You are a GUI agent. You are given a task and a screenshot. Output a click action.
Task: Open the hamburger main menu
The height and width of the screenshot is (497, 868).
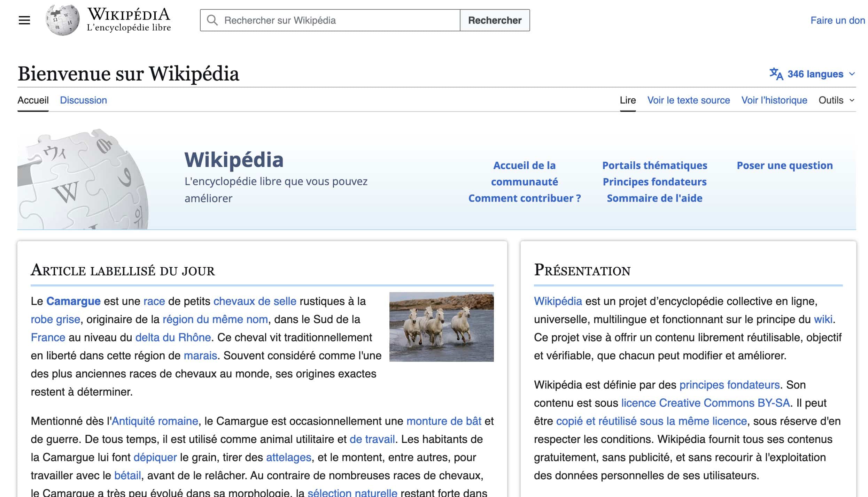24,20
